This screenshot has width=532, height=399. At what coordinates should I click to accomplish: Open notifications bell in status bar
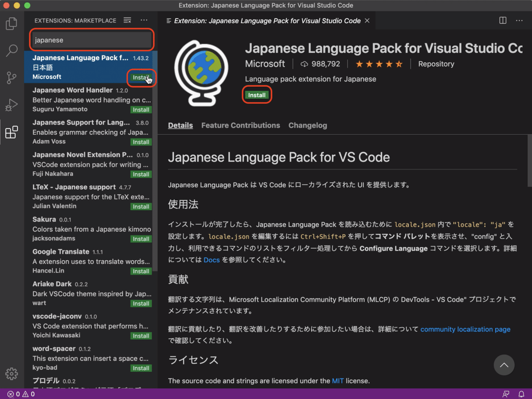pyautogui.click(x=521, y=394)
